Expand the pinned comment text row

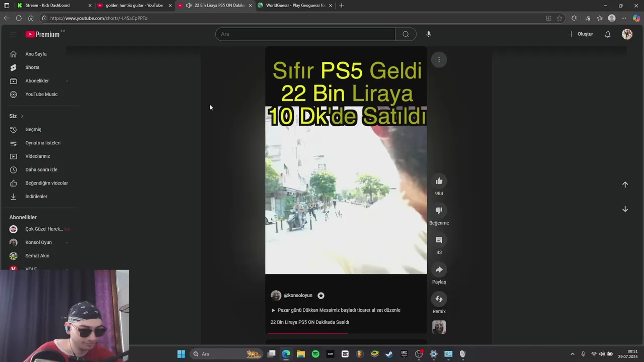336,310
